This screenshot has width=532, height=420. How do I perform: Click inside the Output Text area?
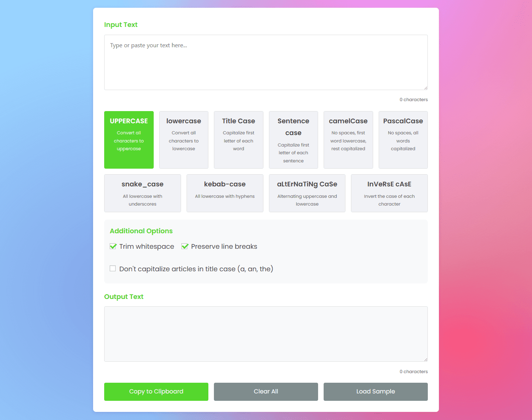pyautogui.click(x=266, y=333)
